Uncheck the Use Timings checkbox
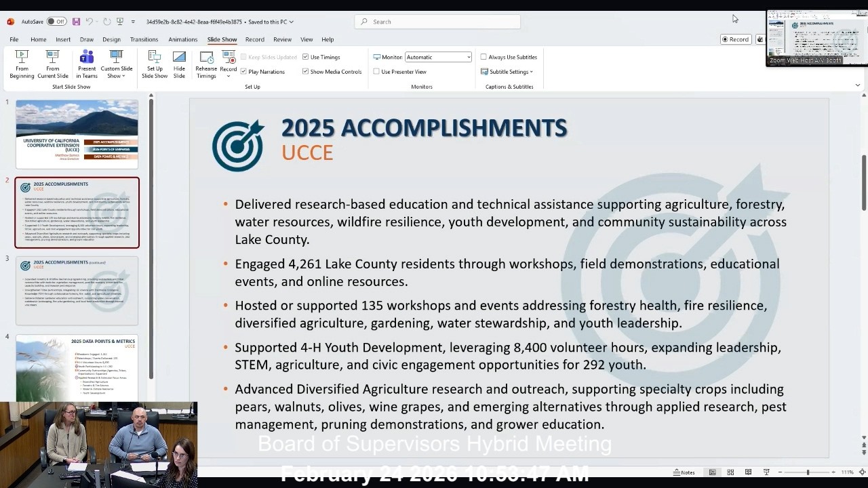 click(306, 57)
